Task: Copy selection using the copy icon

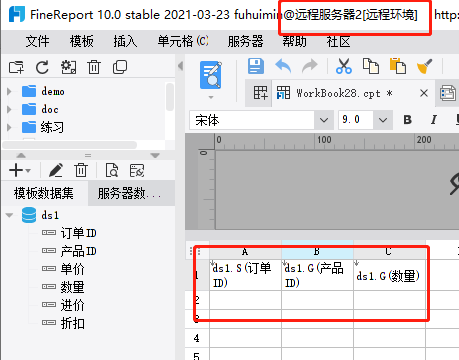Action: [x=371, y=66]
